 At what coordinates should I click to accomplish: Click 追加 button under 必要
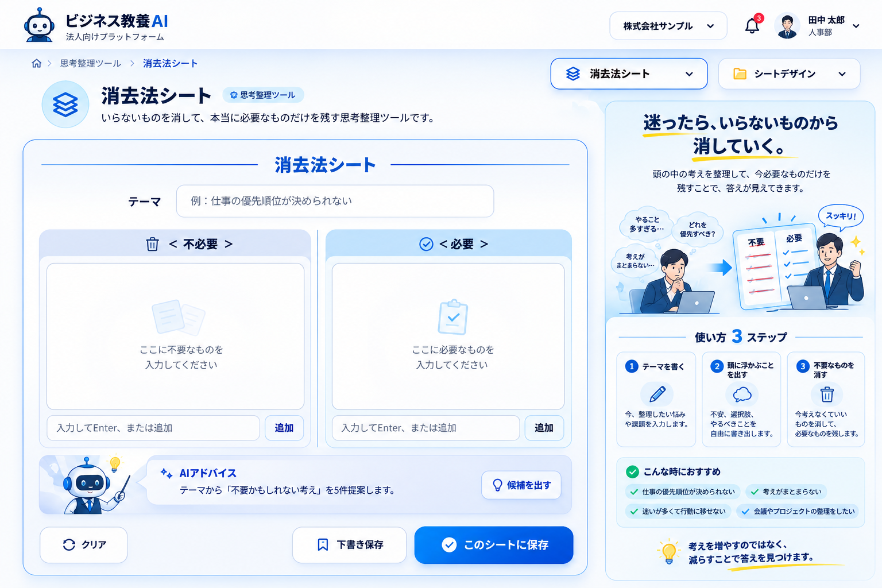(x=544, y=428)
